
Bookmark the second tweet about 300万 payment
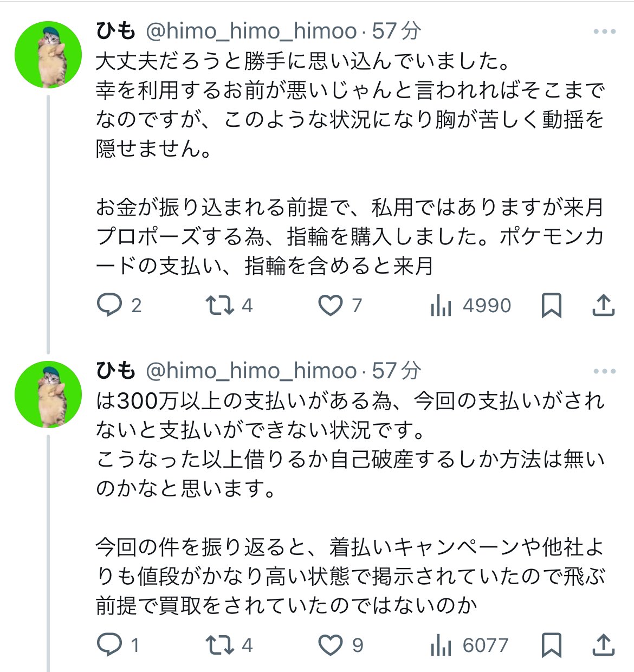(x=551, y=645)
